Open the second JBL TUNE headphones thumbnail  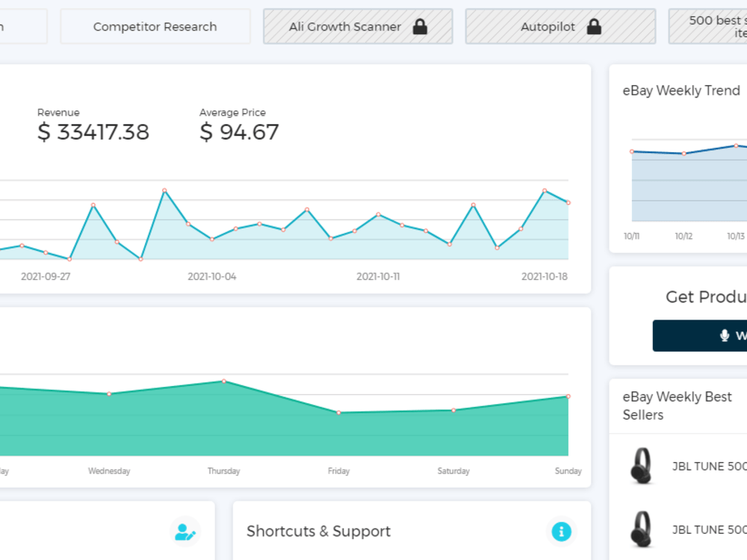tap(641, 529)
